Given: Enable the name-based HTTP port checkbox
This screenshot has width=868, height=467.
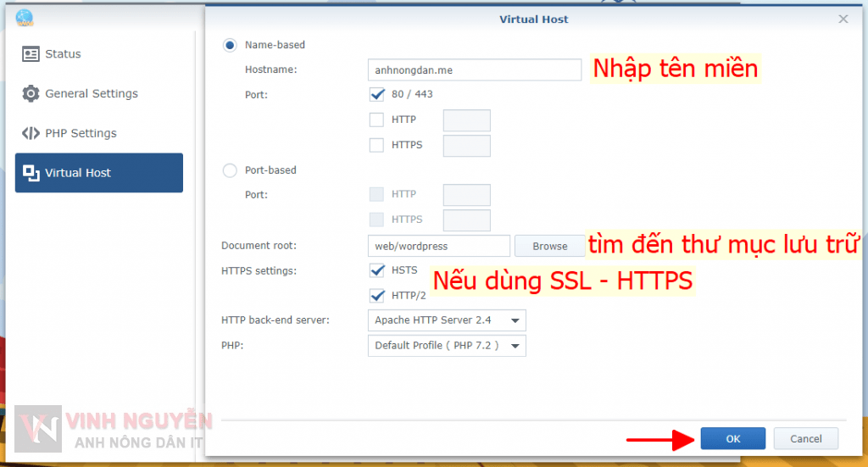Looking at the screenshot, I should (x=377, y=120).
